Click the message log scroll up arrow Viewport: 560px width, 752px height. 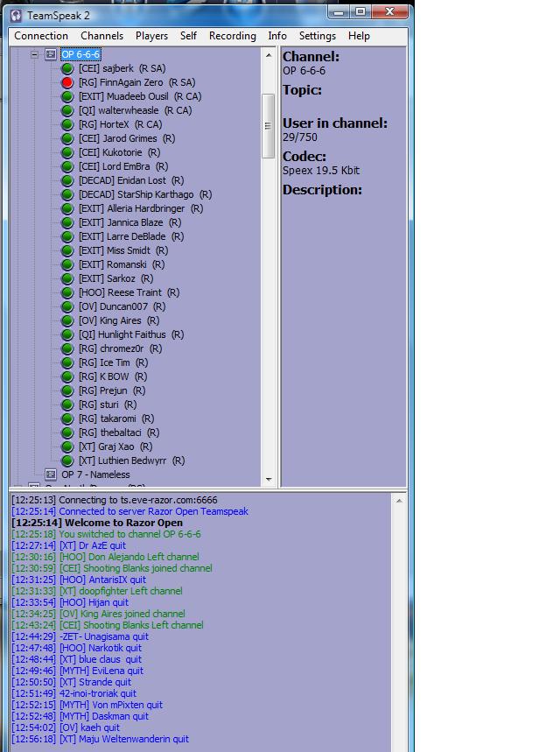(x=399, y=501)
